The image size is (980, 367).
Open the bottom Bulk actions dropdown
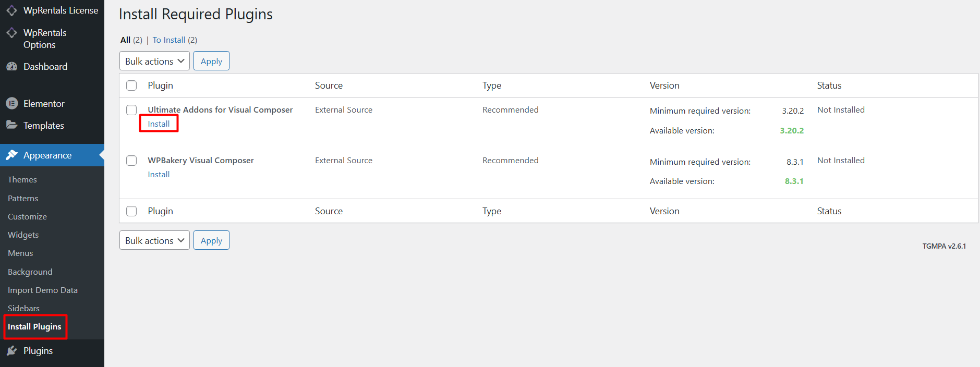pyautogui.click(x=154, y=240)
